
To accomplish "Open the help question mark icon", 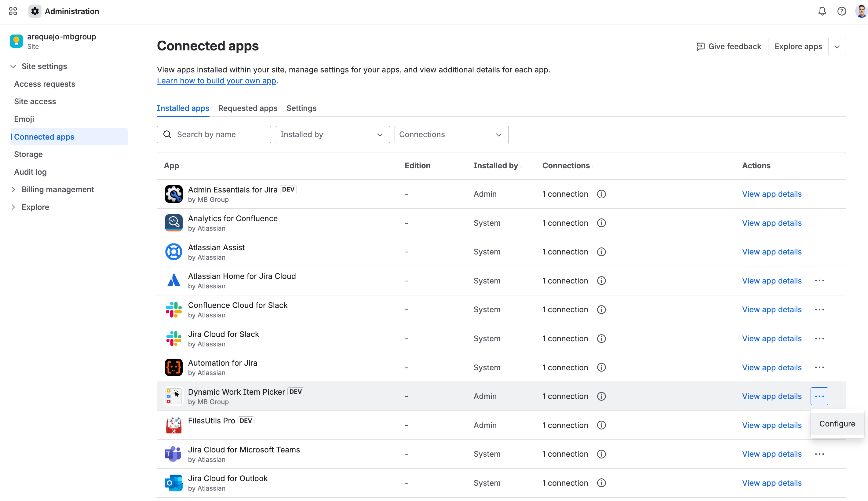I will (841, 11).
